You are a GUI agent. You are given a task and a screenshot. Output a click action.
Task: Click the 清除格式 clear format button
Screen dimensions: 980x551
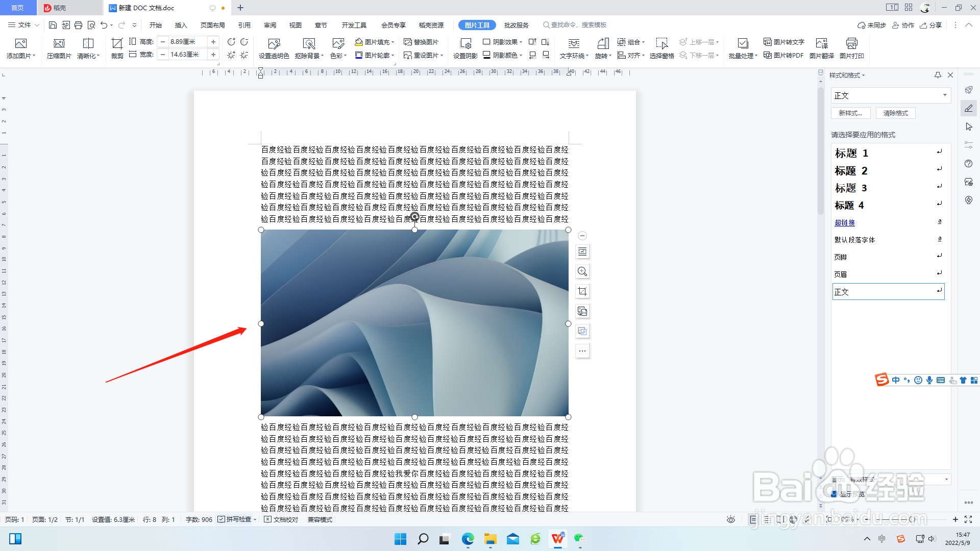tap(896, 113)
